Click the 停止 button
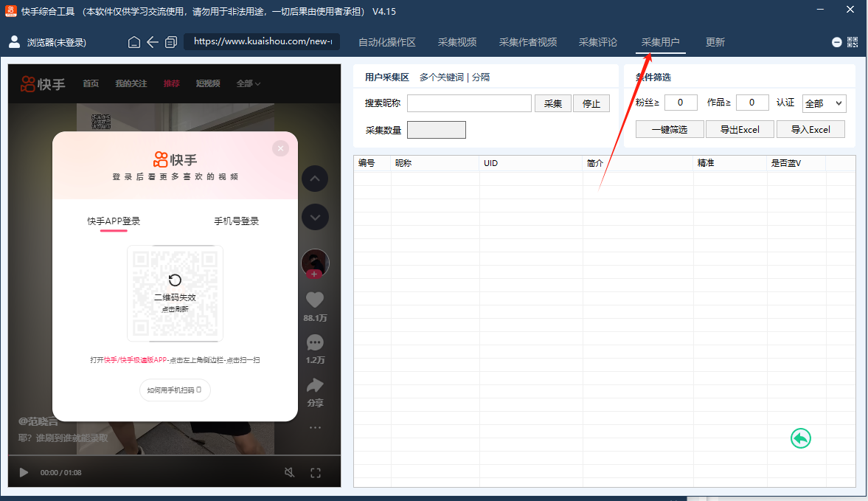The height and width of the screenshot is (501, 868). 591,103
